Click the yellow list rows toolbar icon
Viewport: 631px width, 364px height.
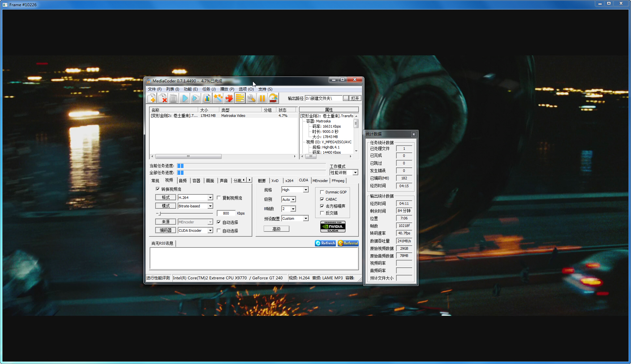coord(240,98)
